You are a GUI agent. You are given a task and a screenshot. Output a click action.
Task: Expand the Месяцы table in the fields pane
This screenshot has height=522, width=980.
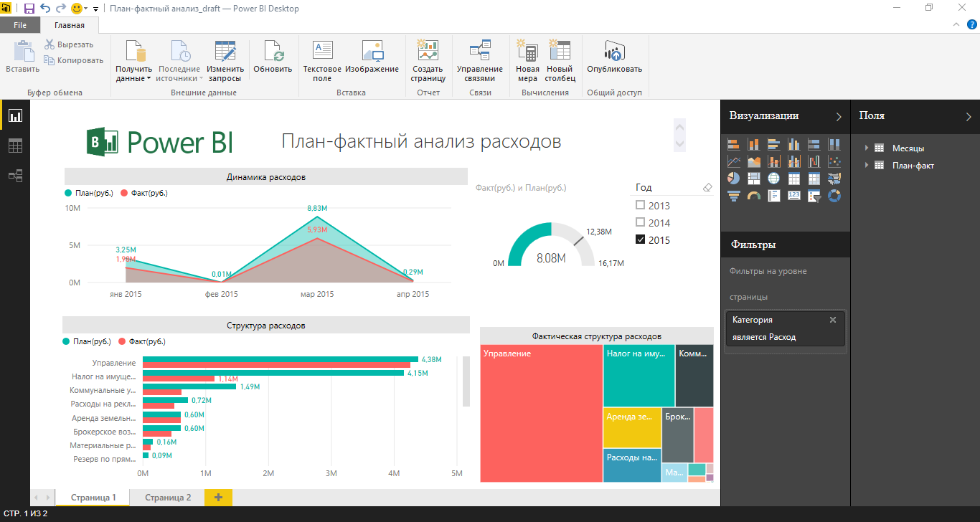coord(866,148)
